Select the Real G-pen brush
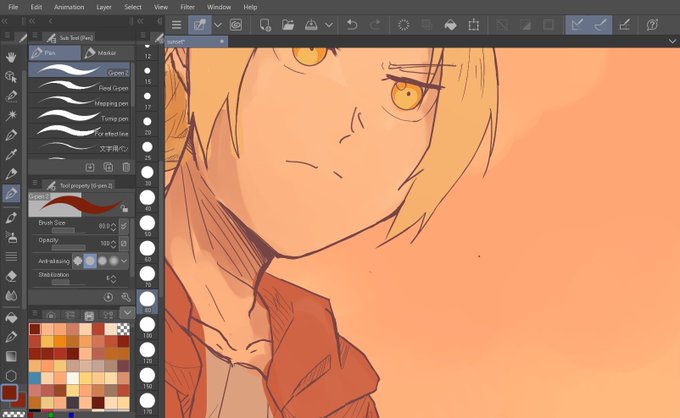The height and width of the screenshot is (418, 680). pos(80,85)
